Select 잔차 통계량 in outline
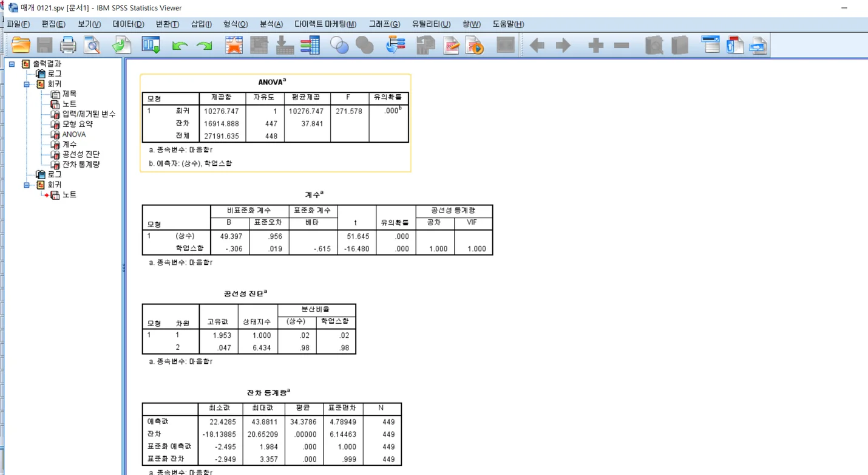The width and height of the screenshot is (868, 475). tap(81, 165)
